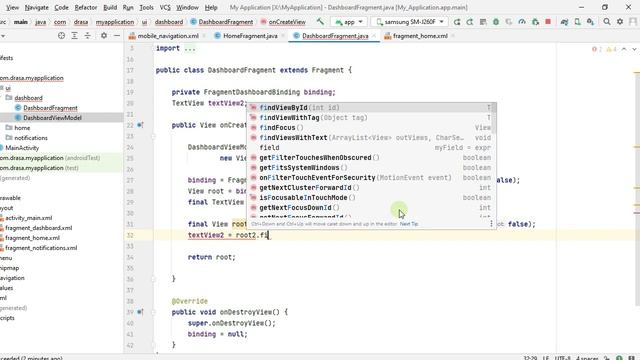Click override gutter icon on line 39
This screenshot has width=640, height=360.
click(140, 312)
